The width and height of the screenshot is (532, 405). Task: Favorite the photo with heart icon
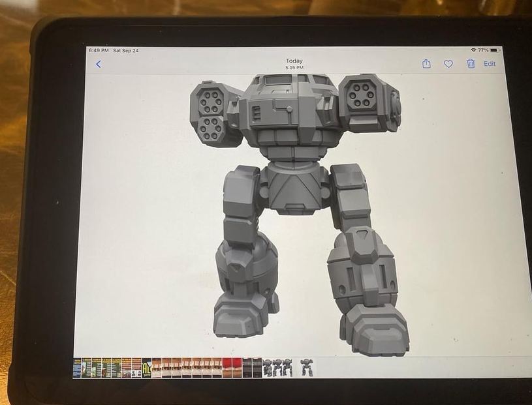click(448, 64)
